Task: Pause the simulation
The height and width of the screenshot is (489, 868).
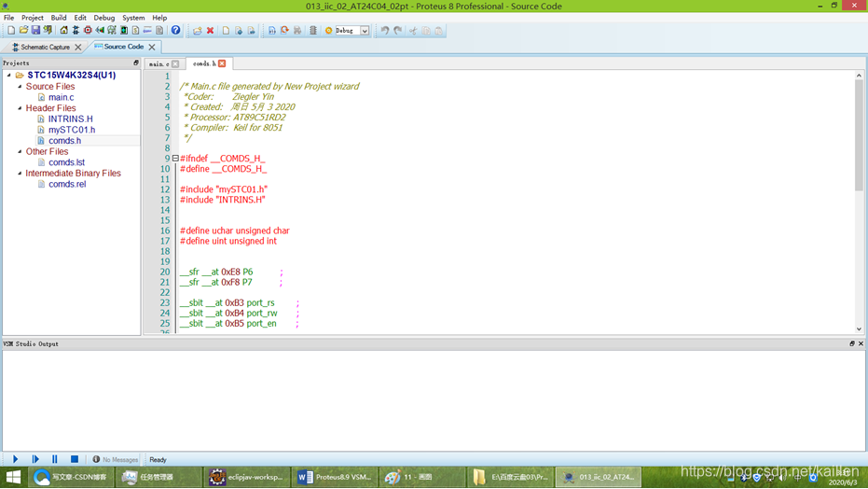Action: pyautogui.click(x=55, y=459)
